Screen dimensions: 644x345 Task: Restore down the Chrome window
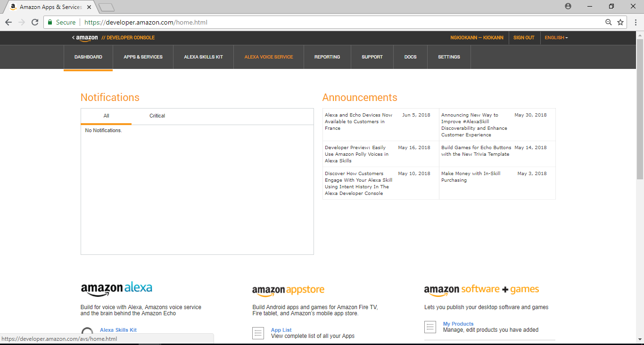coord(611,6)
